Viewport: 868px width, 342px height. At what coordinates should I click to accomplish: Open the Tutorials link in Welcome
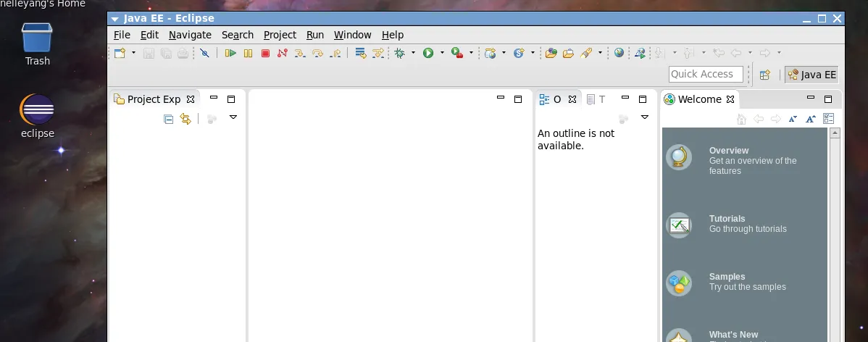(x=727, y=219)
